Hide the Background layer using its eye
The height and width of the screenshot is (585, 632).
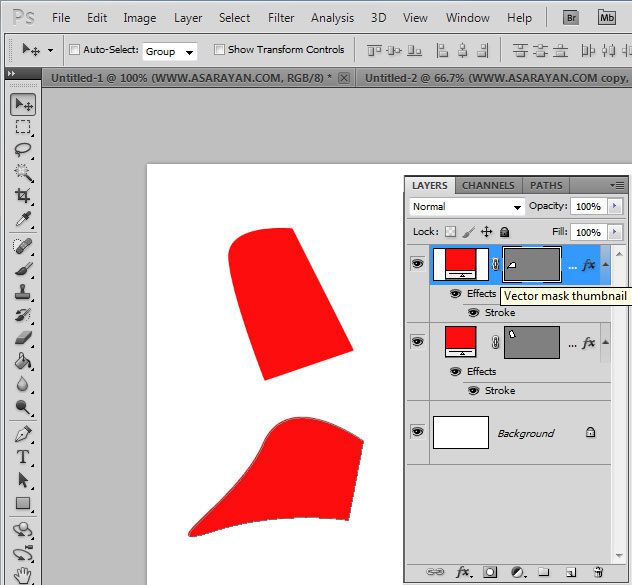click(x=417, y=432)
